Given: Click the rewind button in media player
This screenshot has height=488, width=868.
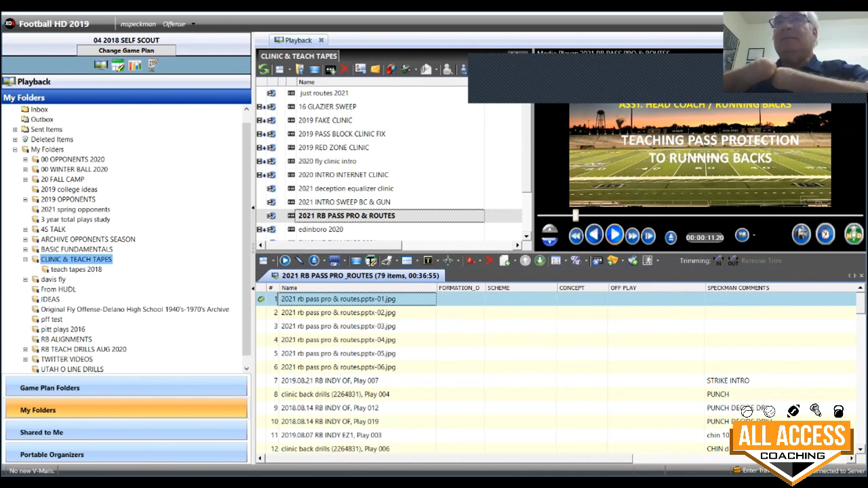Looking at the screenshot, I should (576, 235).
